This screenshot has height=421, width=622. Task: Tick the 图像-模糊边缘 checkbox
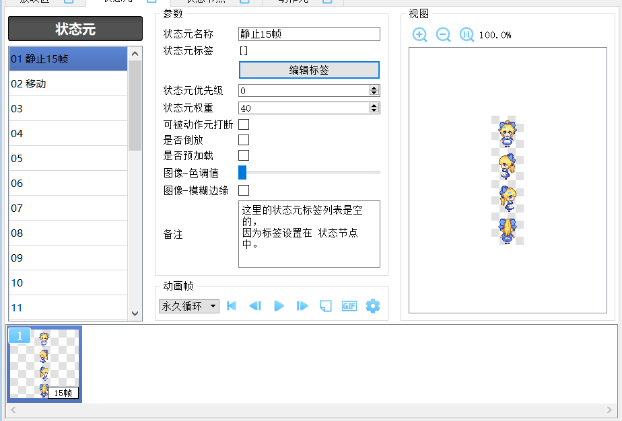[243, 190]
